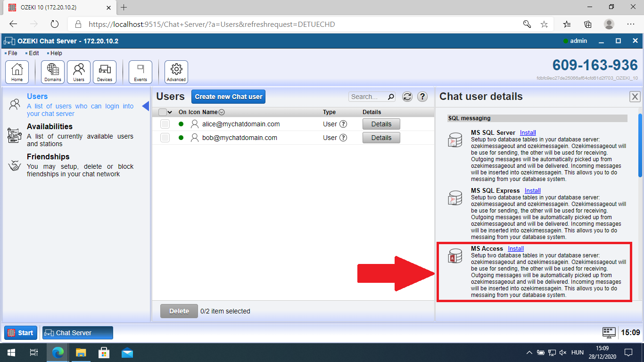Open Microsoft Edge from the taskbar
644x362 pixels.
pos(57,353)
